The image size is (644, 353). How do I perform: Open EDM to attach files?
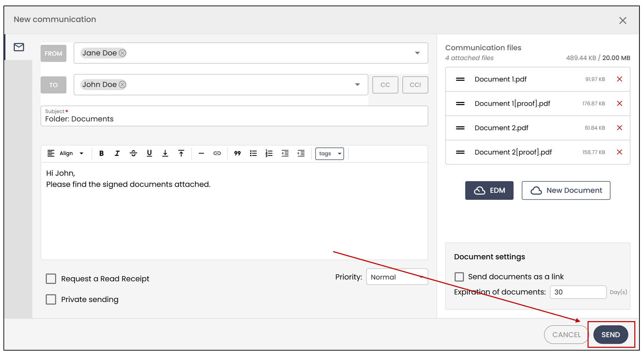tap(489, 190)
